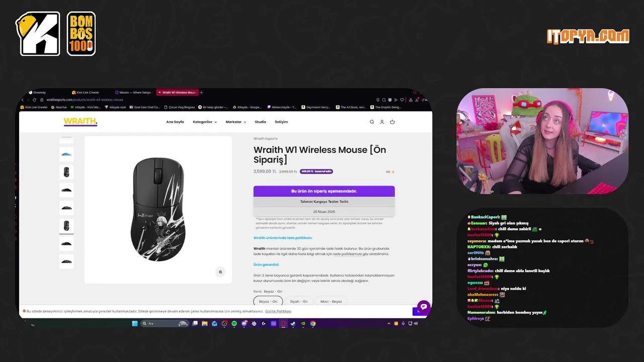Open Chrome from taskbar
The image size is (644, 362).
(312, 323)
